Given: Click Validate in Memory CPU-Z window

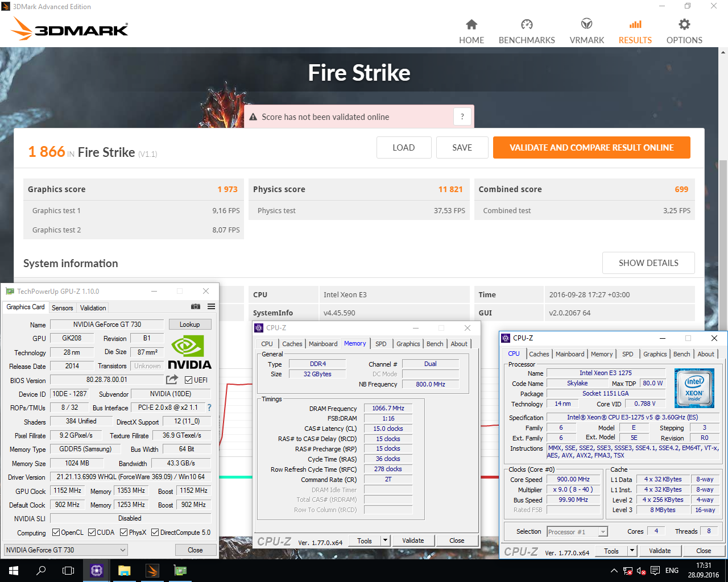Looking at the screenshot, I should coord(413,541).
